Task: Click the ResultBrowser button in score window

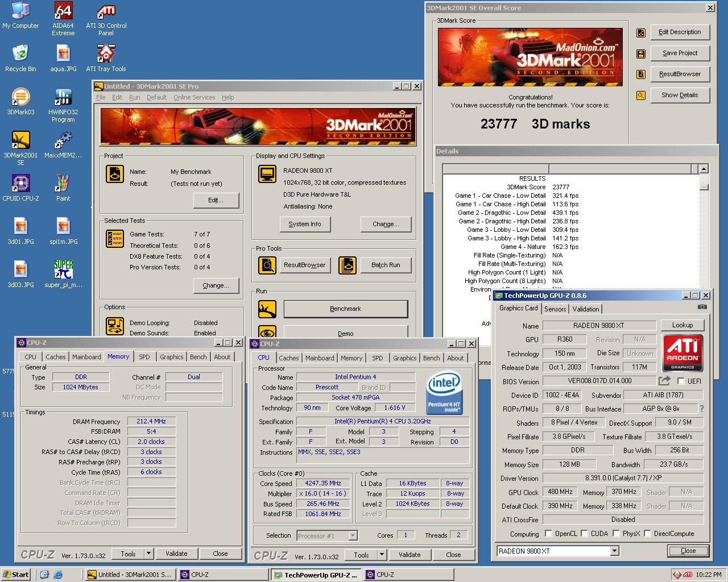Action: (x=680, y=74)
